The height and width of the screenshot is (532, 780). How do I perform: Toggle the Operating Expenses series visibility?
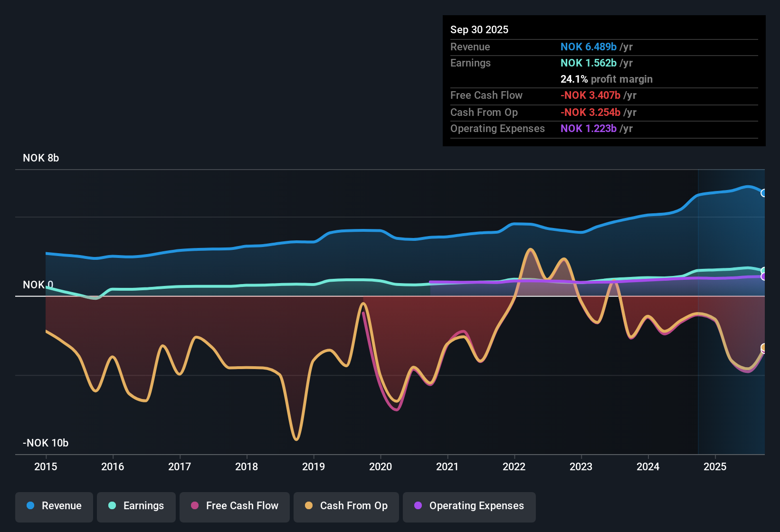click(x=469, y=506)
